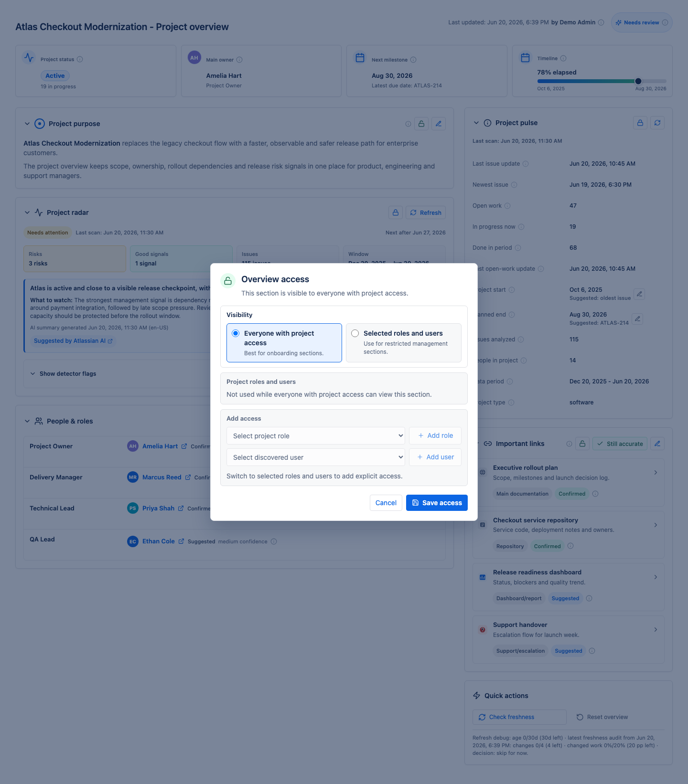Cancel the Overview access dialog

click(386, 503)
